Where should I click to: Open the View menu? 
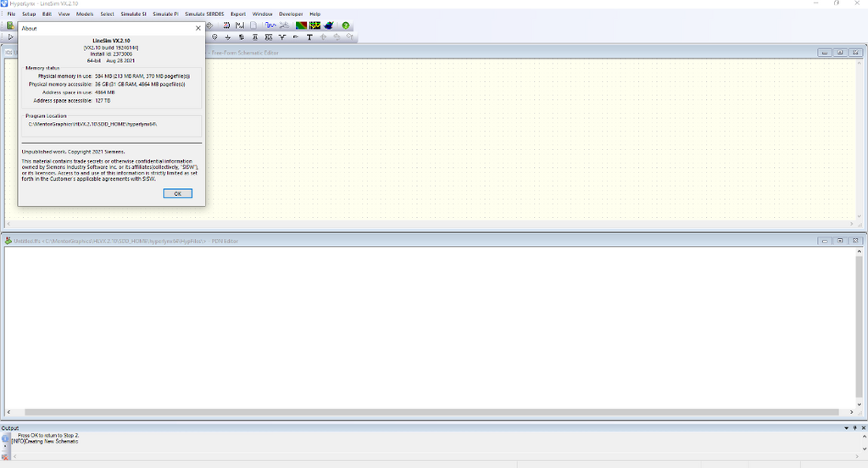tap(64, 14)
